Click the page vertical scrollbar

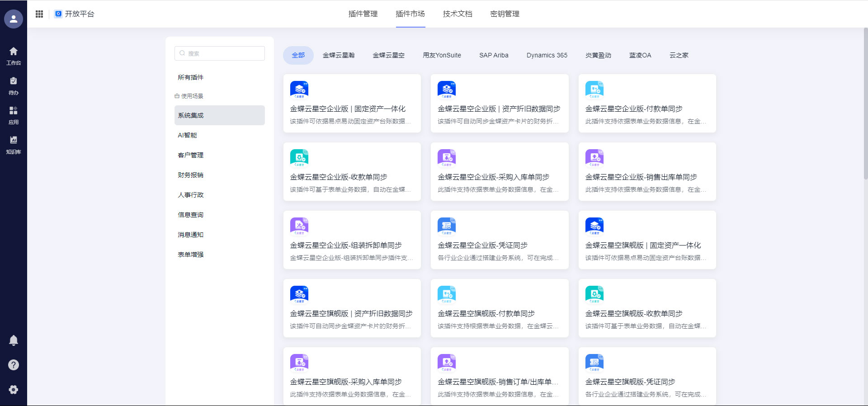(865, 104)
